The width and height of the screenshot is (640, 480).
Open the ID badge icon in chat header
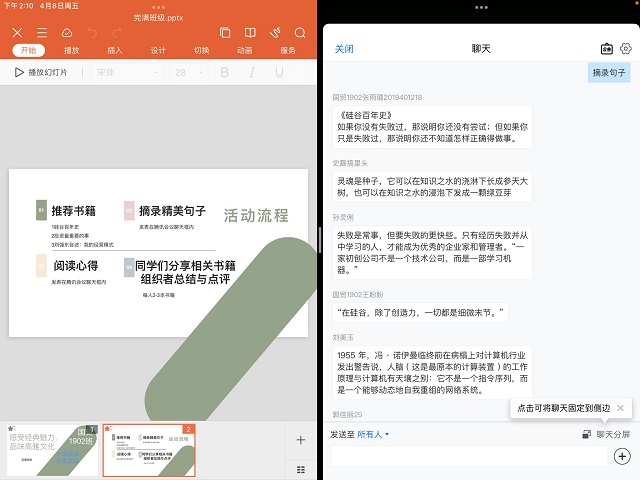[607, 49]
